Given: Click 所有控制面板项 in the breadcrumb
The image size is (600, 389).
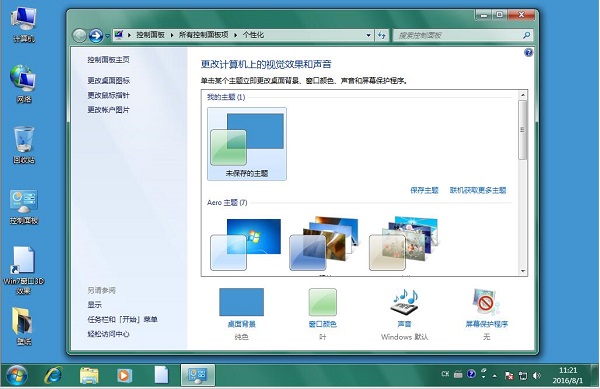Looking at the screenshot, I should (204, 35).
